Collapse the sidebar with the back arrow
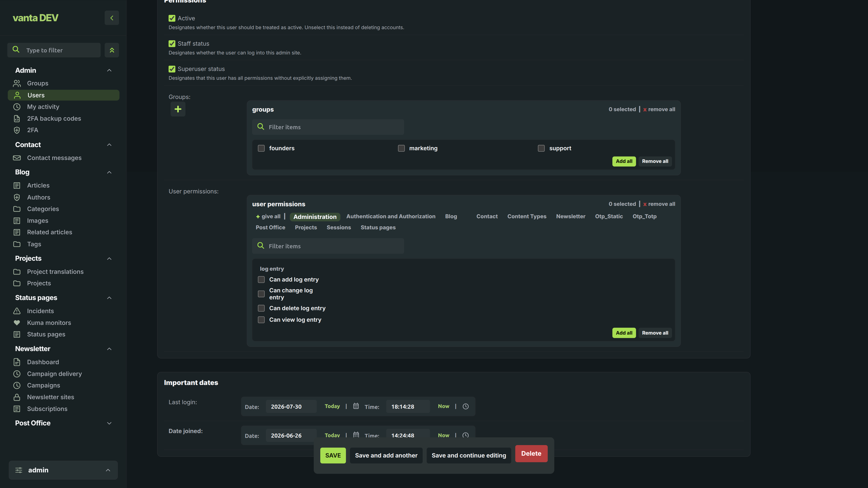Screen dimensions: 868x488 pos(111,18)
